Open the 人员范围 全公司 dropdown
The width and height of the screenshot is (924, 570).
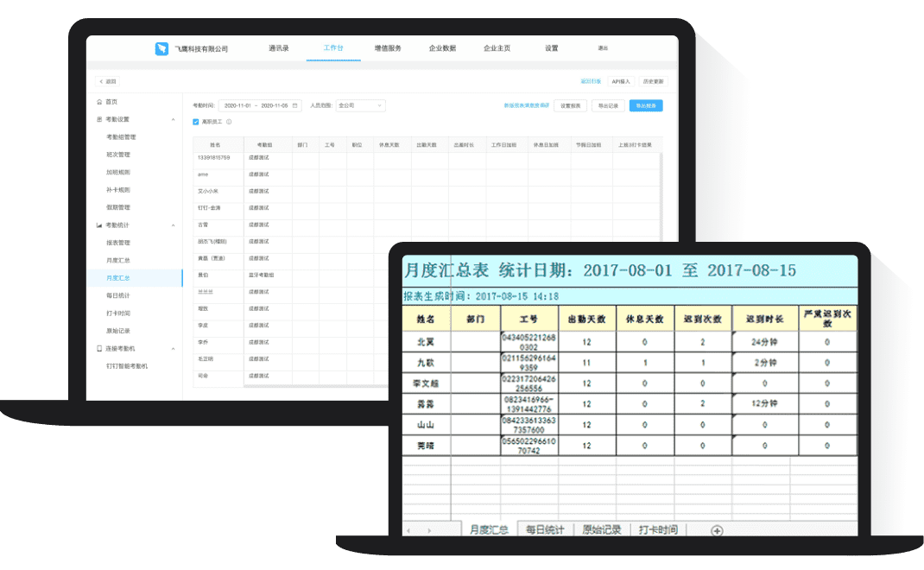click(360, 105)
